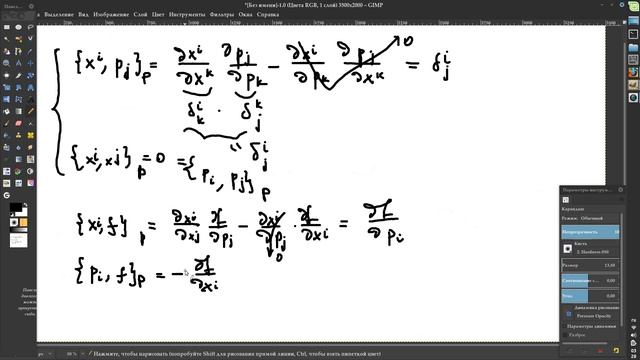The width and height of the screenshot is (640, 360).
Task: Click the active image thumbnail in toolbox
Action: (18, 240)
